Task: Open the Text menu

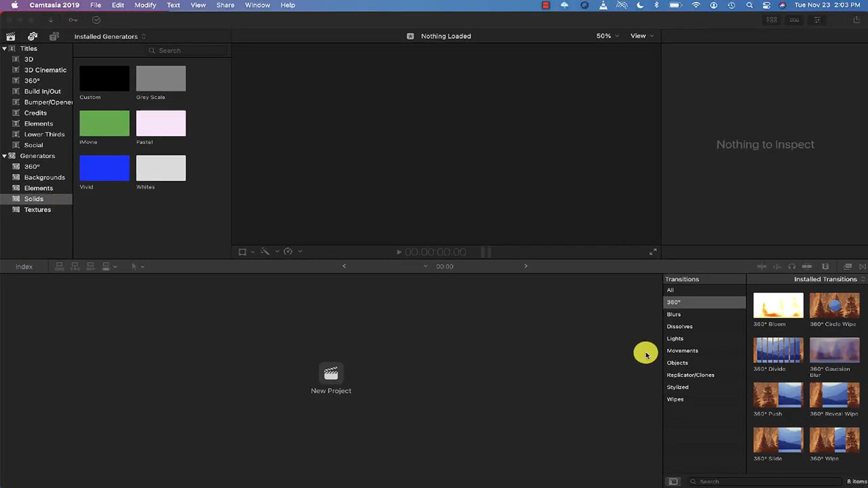Action: (173, 5)
